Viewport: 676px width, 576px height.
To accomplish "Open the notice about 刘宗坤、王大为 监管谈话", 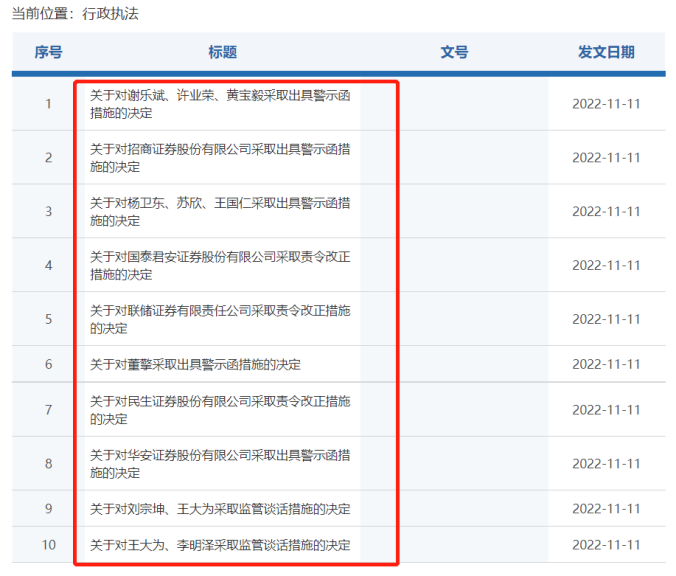I will click(220, 509).
